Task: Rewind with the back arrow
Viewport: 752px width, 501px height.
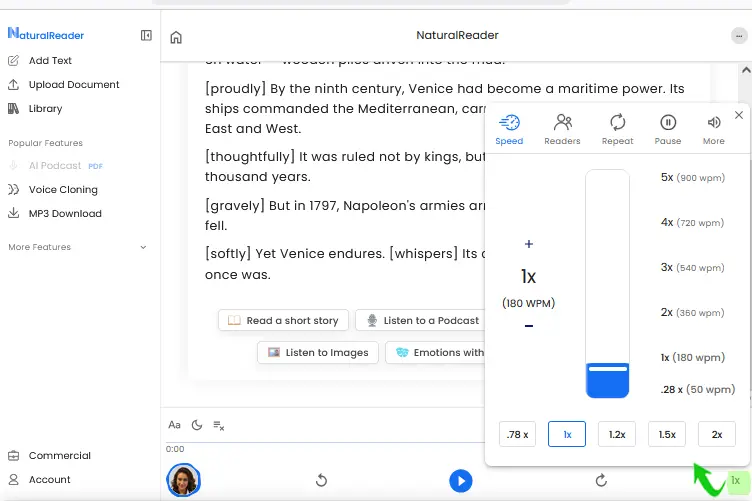Action: click(x=321, y=480)
